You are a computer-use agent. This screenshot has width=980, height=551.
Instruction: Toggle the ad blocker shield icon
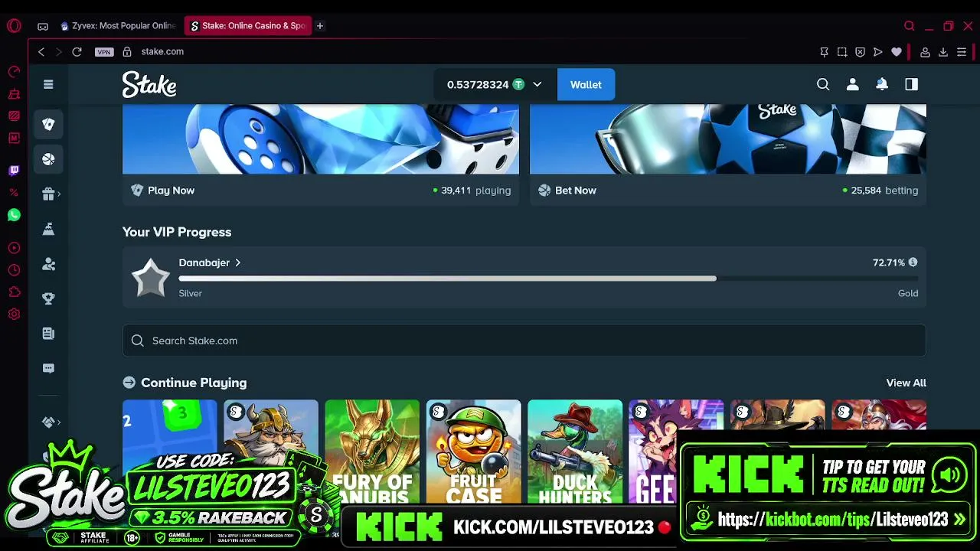[860, 51]
